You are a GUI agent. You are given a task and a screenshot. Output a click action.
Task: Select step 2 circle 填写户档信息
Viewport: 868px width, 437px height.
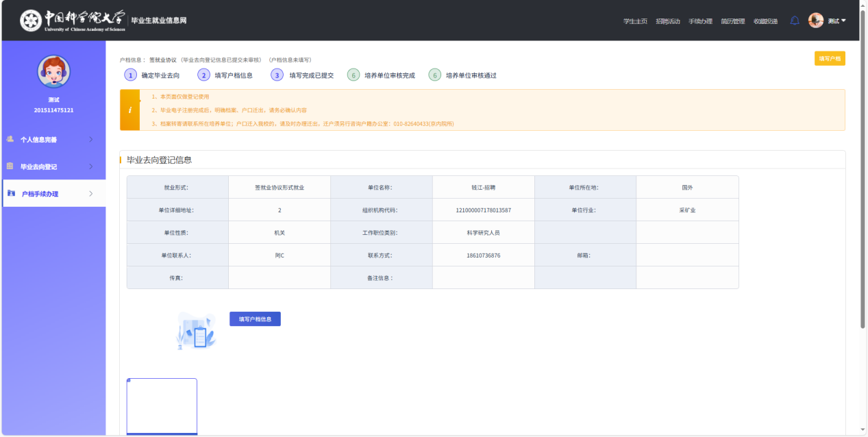click(203, 75)
